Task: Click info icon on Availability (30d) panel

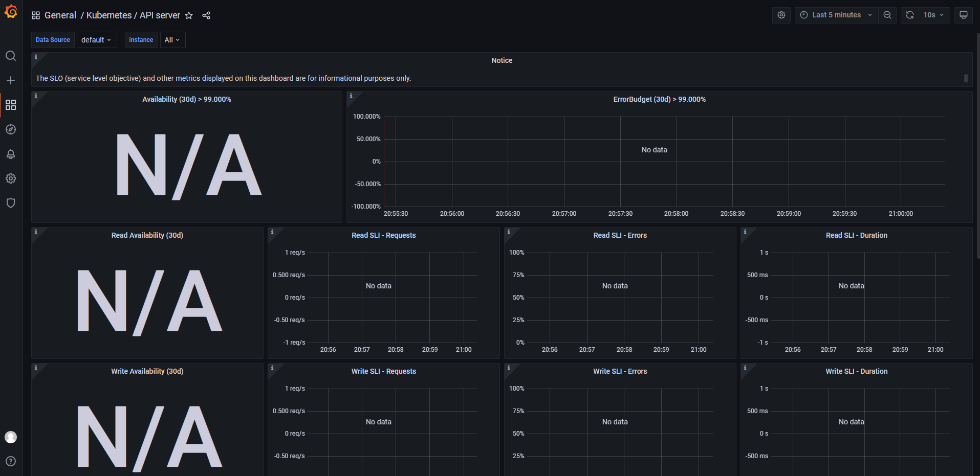Action: 36,96
